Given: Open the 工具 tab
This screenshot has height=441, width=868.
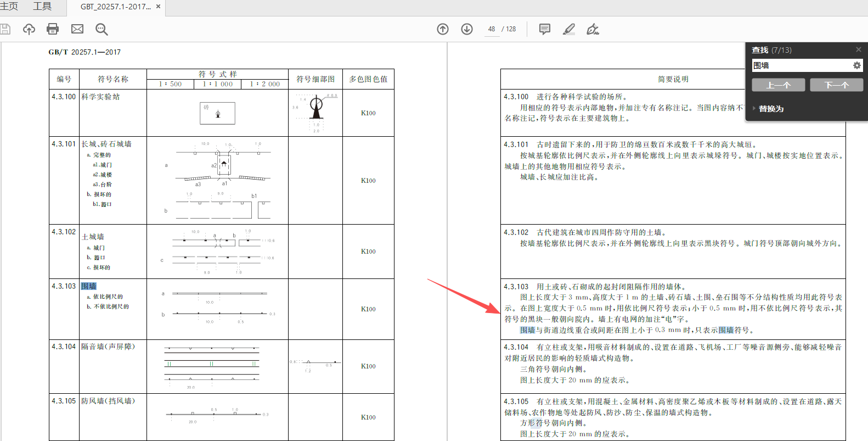Looking at the screenshot, I should 42,6.
